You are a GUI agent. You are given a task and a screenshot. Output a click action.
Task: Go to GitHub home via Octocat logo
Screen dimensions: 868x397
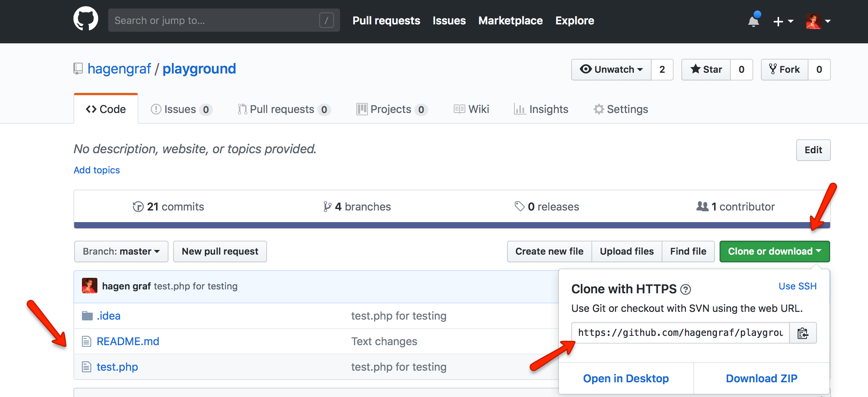click(86, 19)
